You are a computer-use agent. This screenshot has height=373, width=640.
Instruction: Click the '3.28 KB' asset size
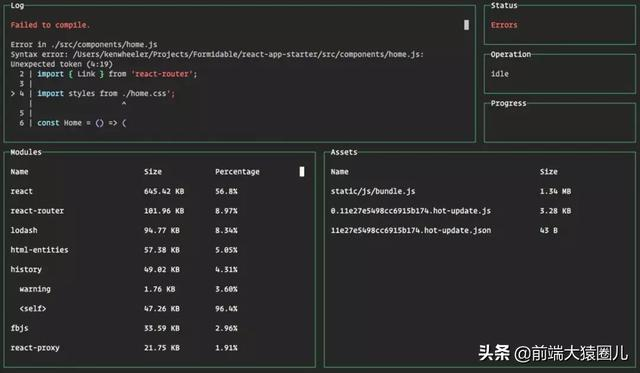click(556, 211)
